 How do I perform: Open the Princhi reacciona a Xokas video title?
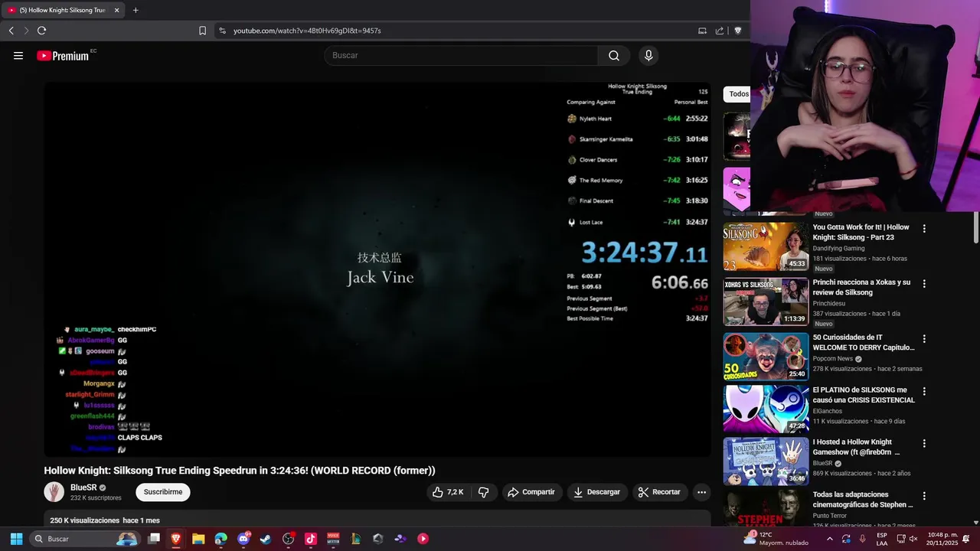coord(861,287)
